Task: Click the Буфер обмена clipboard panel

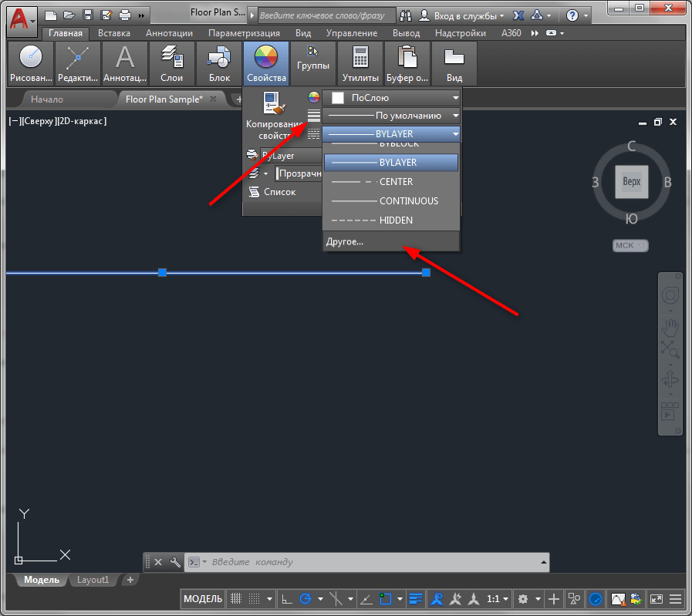Action: (x=407, y=63)
